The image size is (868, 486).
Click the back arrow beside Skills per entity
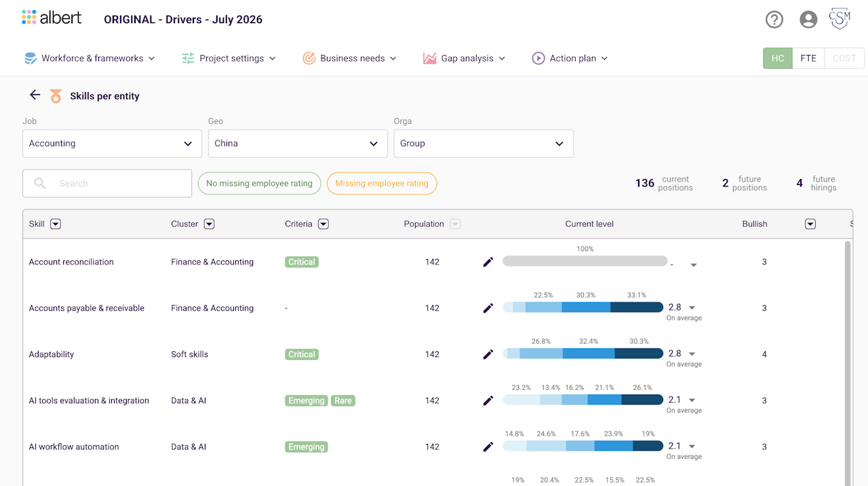coord(35,95)
